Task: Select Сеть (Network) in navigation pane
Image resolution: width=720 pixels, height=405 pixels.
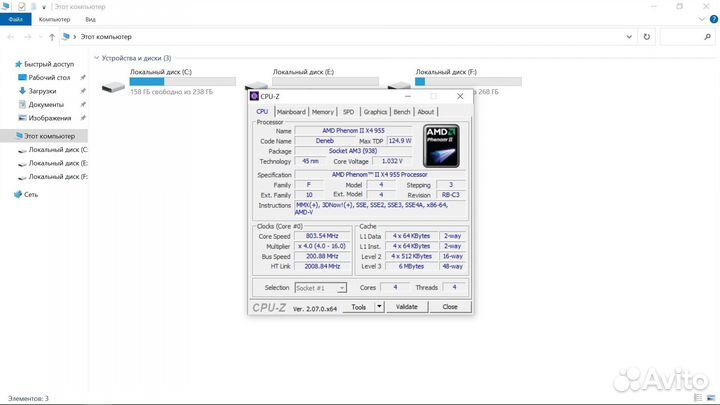Action: click(x=31, y=195)
